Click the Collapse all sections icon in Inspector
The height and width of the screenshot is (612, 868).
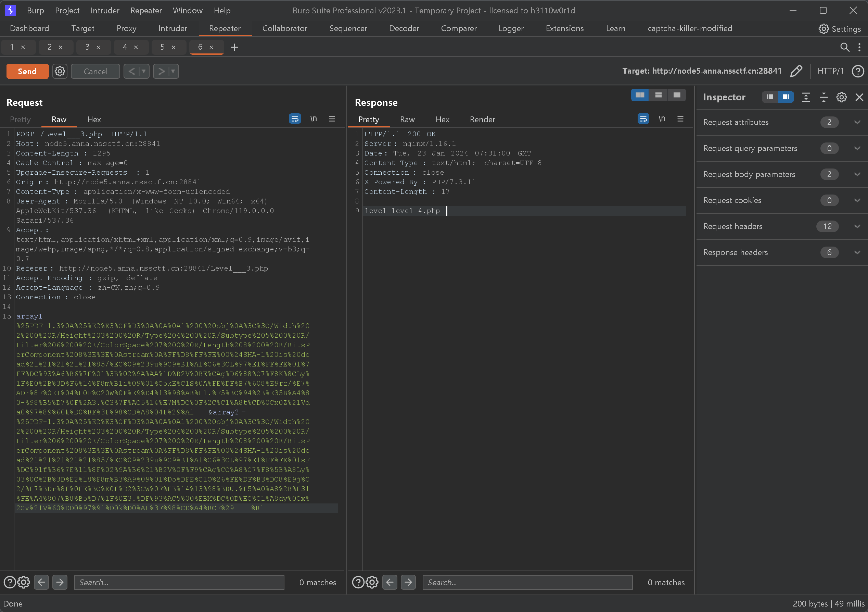(x=824, y=97)
